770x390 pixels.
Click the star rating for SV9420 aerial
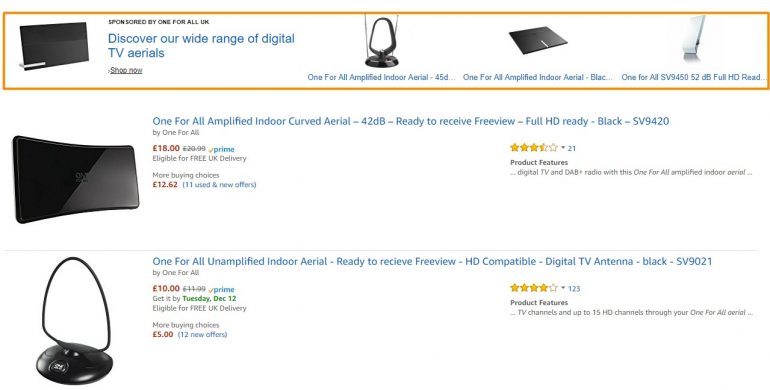click(534, 147)
